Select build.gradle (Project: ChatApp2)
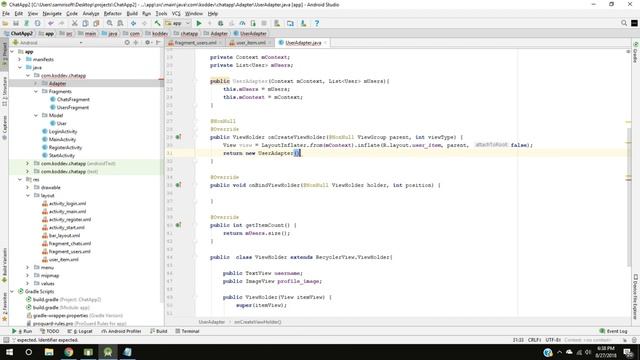This screenshot has width=640, height=360. [63, 299]
